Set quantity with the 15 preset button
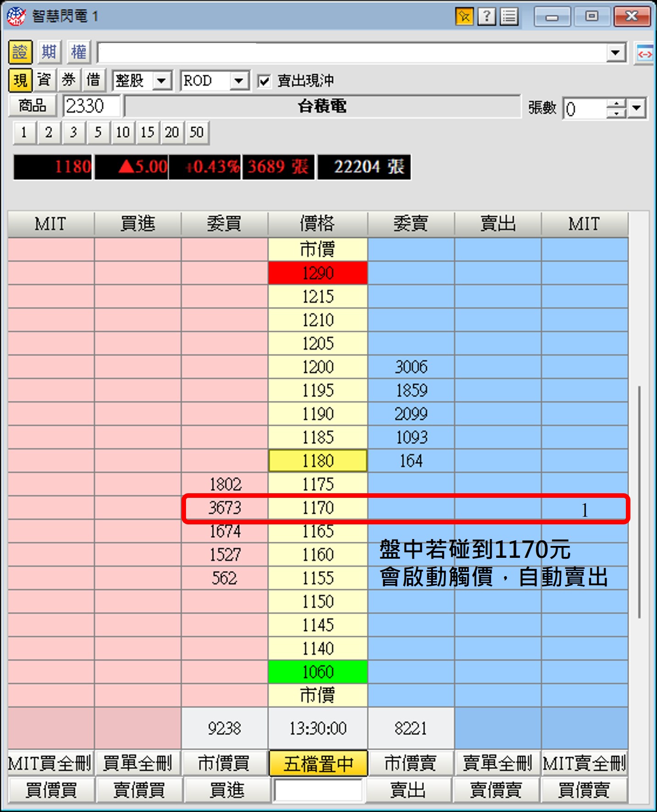 click(x=148, y=133)
